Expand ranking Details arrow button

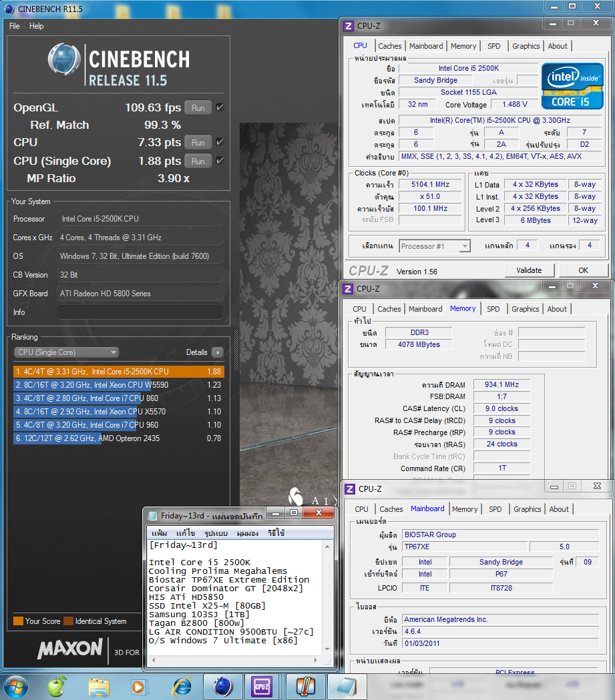pyautogui.click(x=218, y=352)
